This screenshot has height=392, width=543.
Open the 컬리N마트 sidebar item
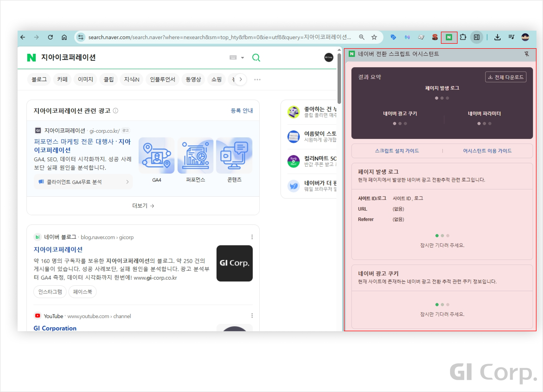point(312,161)
